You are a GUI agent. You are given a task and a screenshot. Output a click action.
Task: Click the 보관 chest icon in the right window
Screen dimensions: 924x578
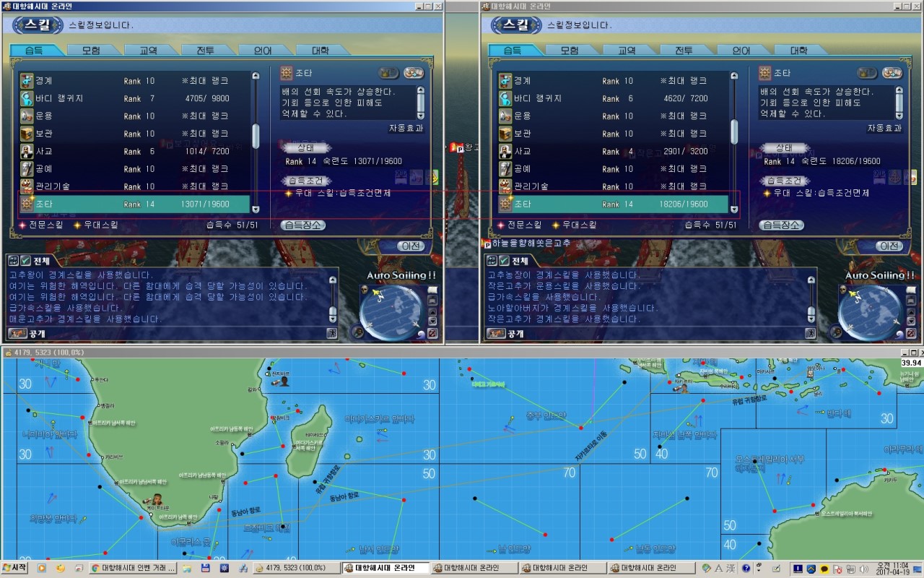[x=506, y=134]
